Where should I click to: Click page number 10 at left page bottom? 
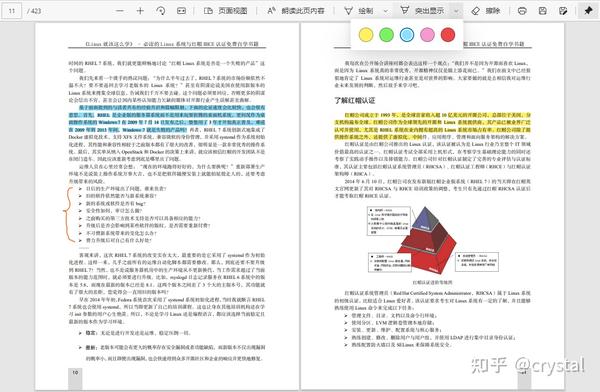(75, 372)
